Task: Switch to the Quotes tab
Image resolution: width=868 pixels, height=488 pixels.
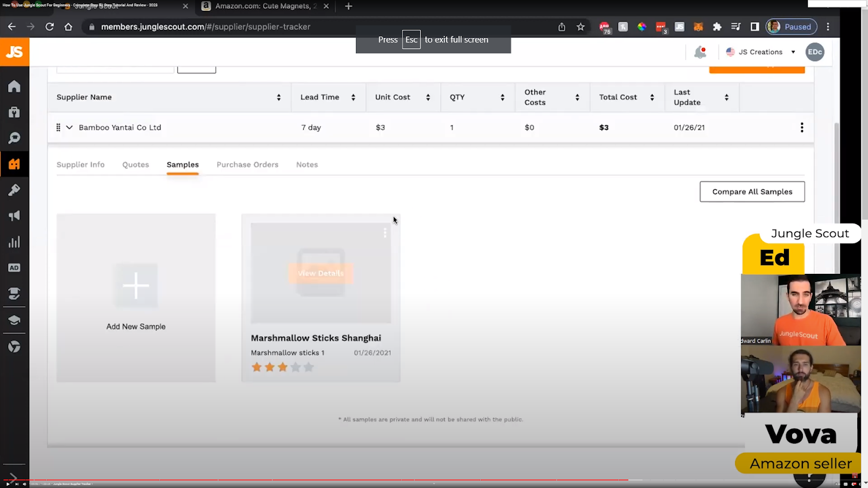Action: pyautogui.click(x=136, y=165)
